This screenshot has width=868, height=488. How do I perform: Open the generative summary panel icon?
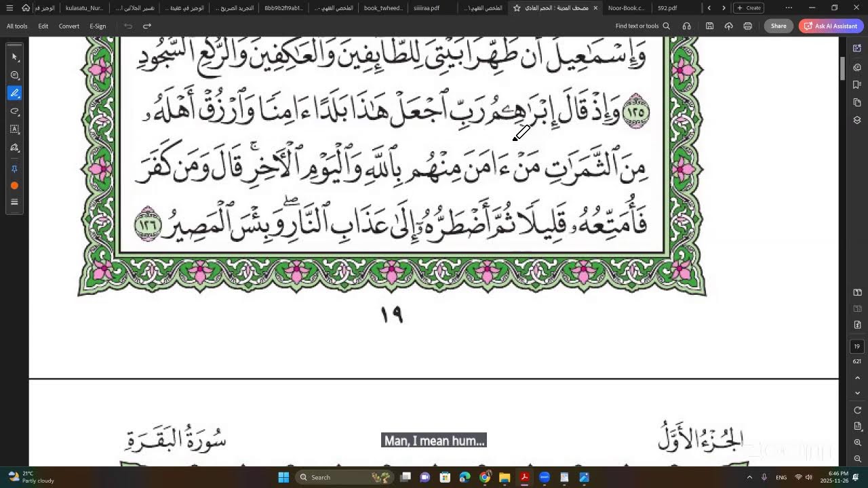pyautogui.click(x=857, y=67)
